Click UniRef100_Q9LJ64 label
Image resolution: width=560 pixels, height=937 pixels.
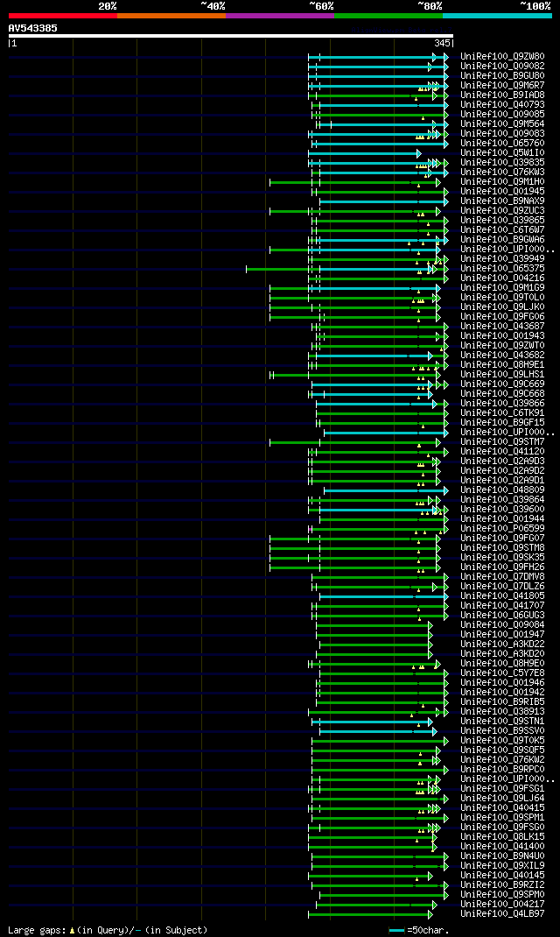pos(502,799)
